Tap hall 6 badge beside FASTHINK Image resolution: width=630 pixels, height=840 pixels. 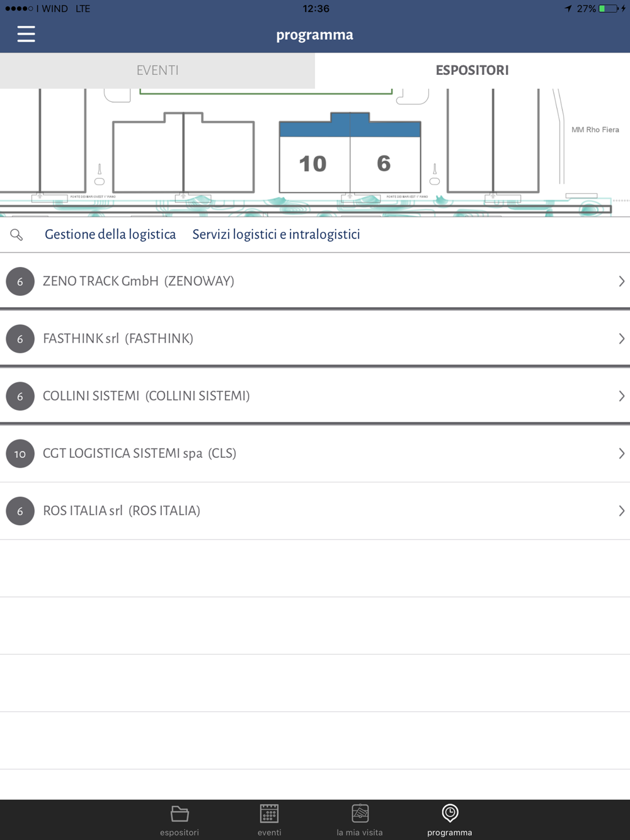(20, 339)
